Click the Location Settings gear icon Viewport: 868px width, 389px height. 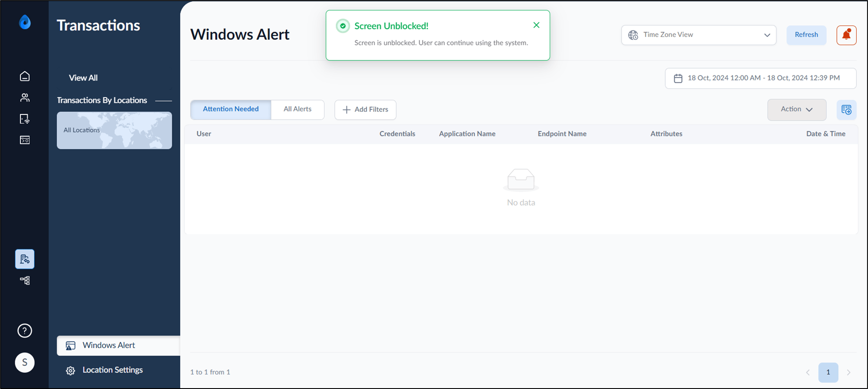pos(71,371)
